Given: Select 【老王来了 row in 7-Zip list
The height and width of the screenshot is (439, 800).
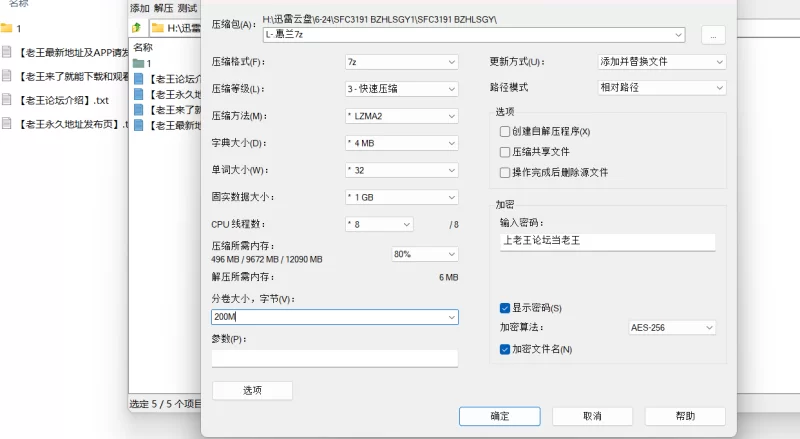Looking at the screenshot, I should coord(167,110).
